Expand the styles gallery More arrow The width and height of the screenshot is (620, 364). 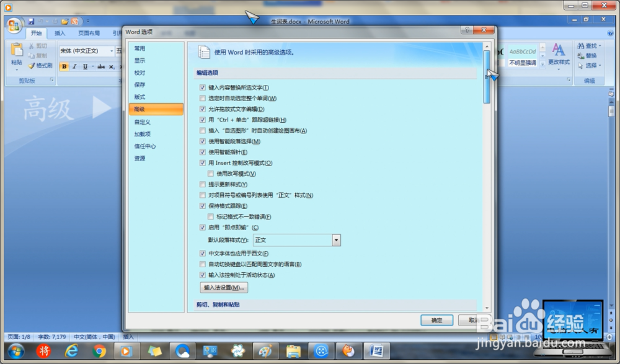pyautogui.click(x=542, y=64)
